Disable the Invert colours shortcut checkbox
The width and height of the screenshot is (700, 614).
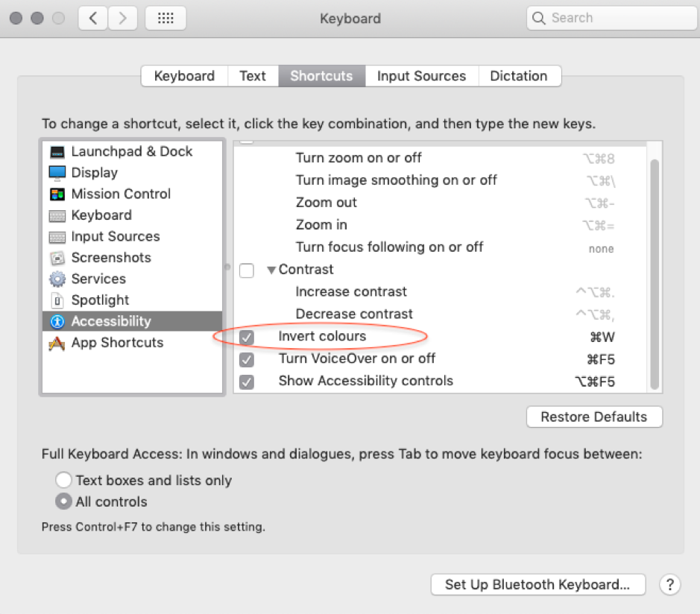coord(247,338)
